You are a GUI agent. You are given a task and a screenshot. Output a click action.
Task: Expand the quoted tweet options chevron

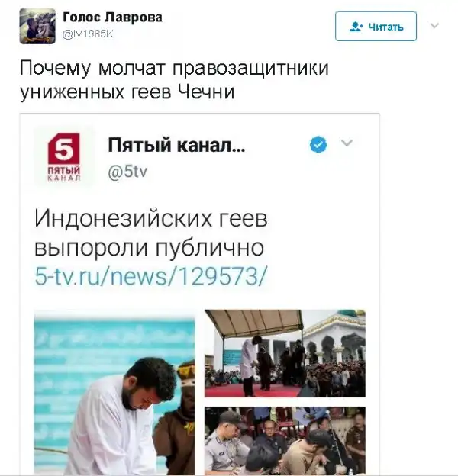pos(347,143)
